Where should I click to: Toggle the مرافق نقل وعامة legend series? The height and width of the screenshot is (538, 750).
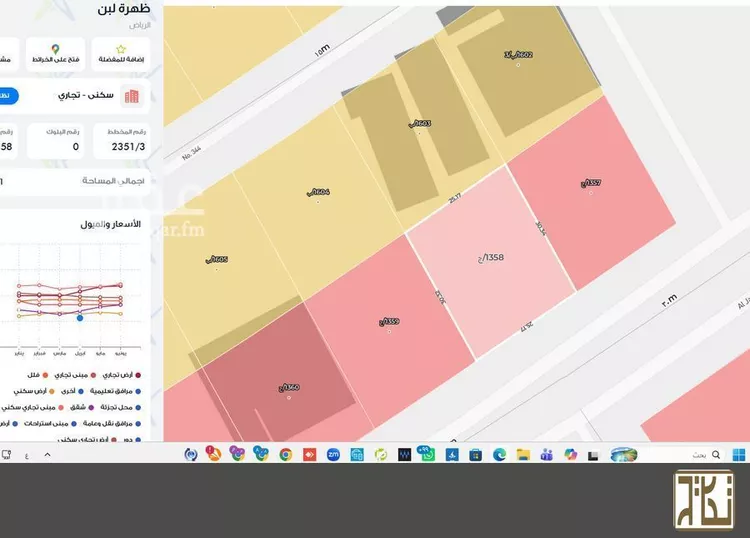(x=112, y=424)
